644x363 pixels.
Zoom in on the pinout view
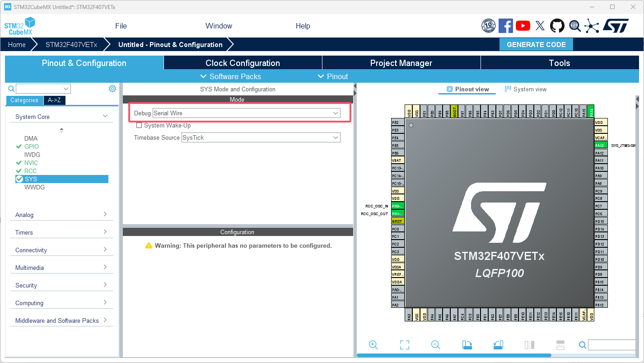point(373,344)
